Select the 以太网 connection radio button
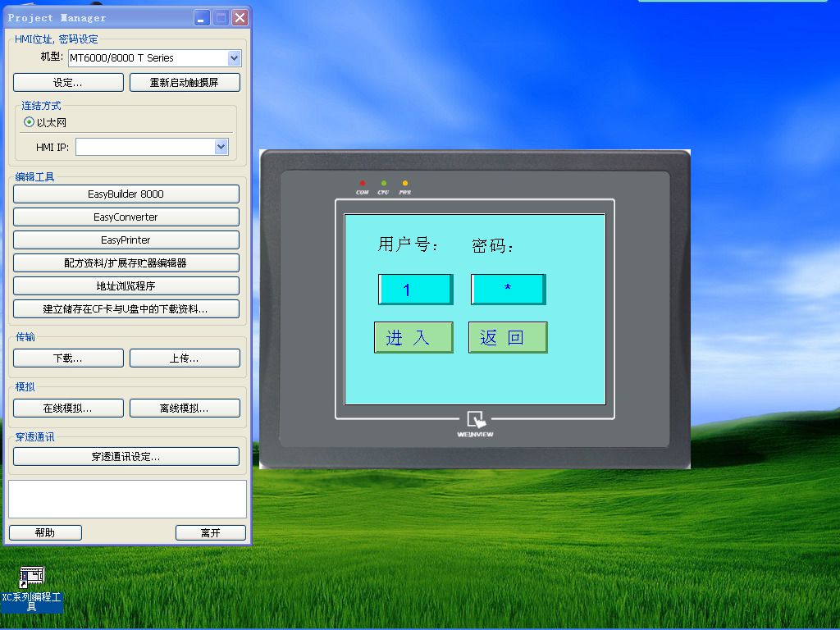The height and width of the screenshot is (630, 840). tap(29, 122)
